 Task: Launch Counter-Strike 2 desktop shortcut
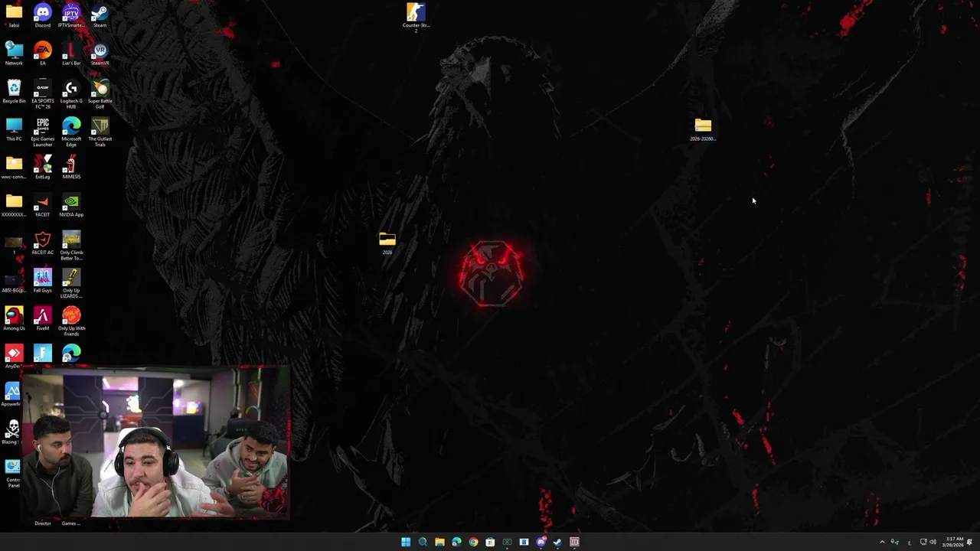click(x=416, y=17)
